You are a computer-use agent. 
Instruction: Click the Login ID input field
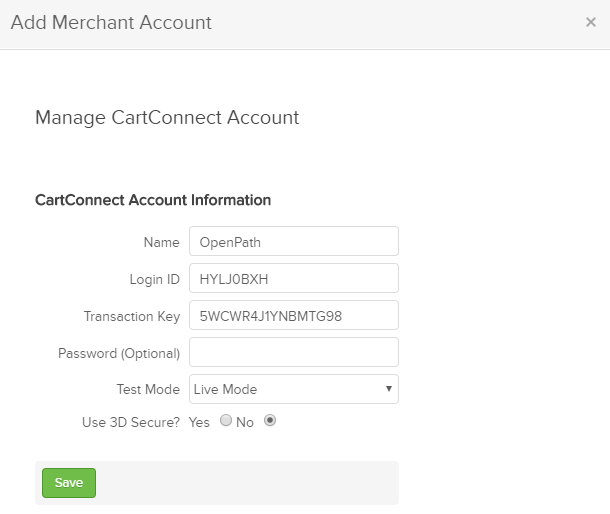(x=294, y=278)
